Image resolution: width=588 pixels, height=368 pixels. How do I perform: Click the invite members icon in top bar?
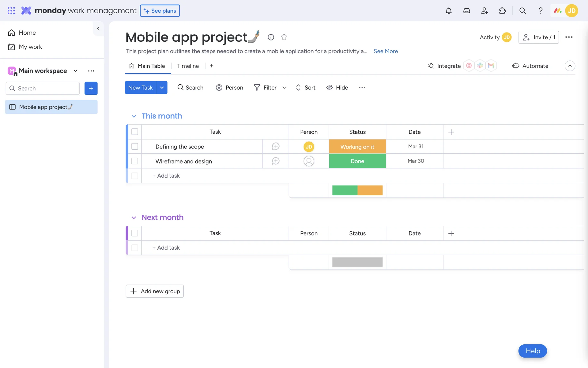(x=484, y=11)
